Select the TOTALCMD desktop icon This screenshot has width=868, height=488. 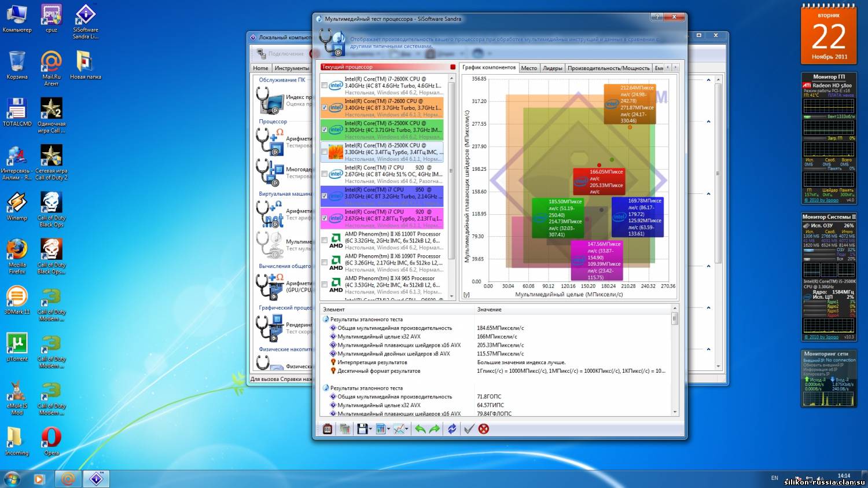pyautogui.click(x=17, y=112)
